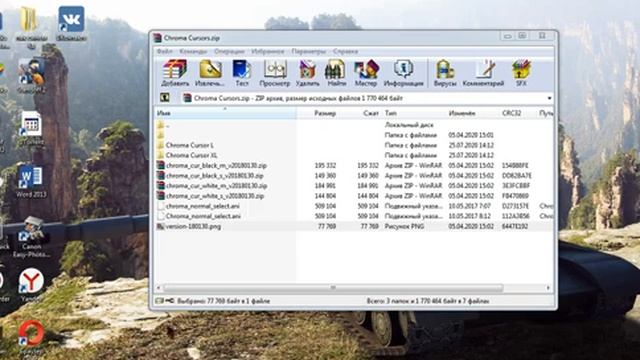Click the Вирусы (Virus scan) toolbar icon
Viewport: 640px width, 360px height.
pyautogui.click(x=445, y=73)
